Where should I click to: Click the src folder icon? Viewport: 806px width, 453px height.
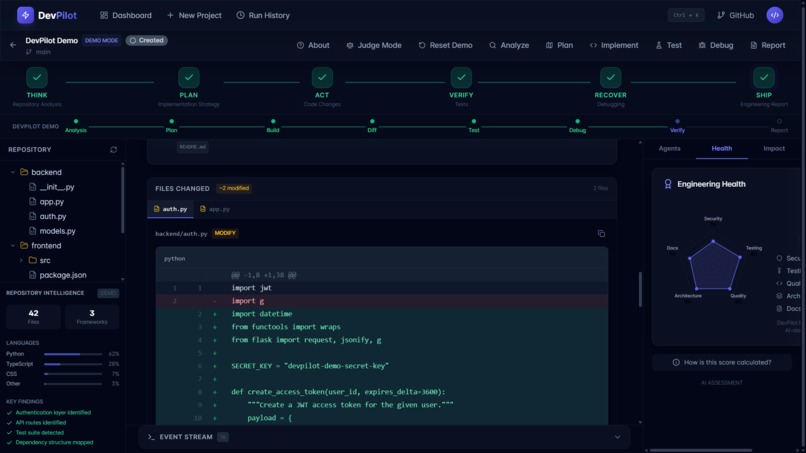[x=32, y=260]
